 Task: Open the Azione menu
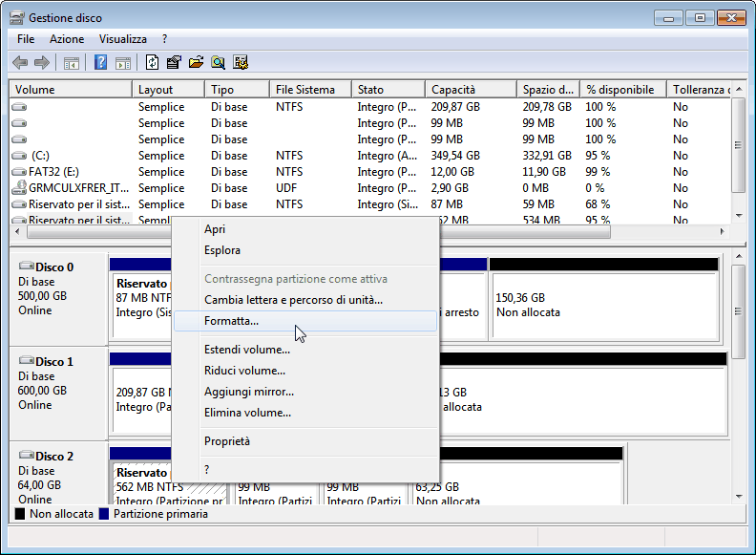(x=67, y=39)
